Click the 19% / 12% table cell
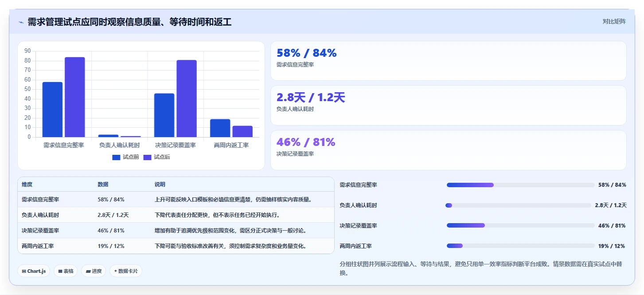This screenshot has height=295, width=644. pos(111,246)
